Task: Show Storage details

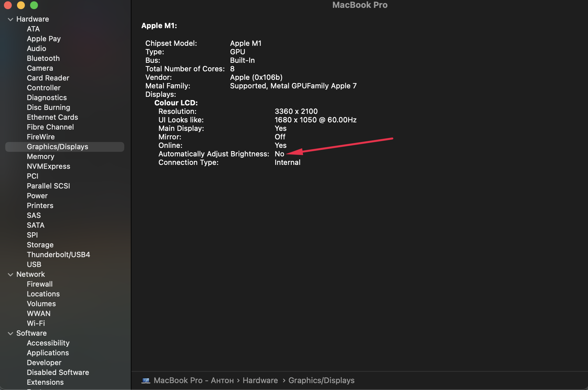Action: click(40, 245)
